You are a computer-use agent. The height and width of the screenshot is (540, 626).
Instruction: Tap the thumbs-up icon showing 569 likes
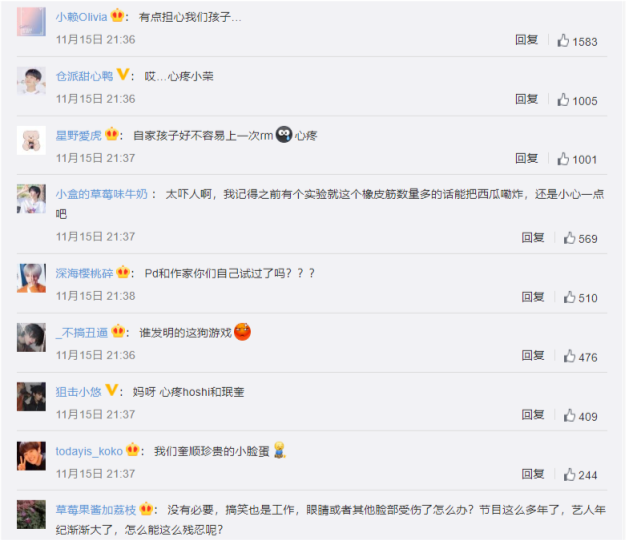(569, 237)
